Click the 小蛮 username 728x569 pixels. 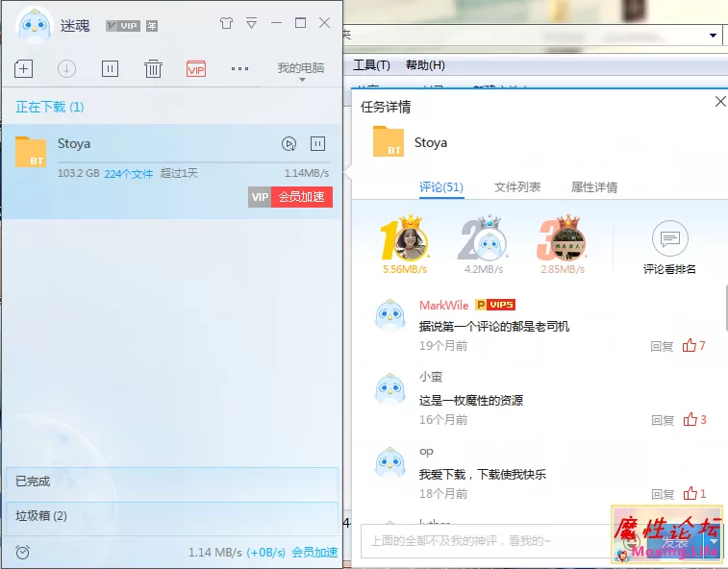click(431, 377)
